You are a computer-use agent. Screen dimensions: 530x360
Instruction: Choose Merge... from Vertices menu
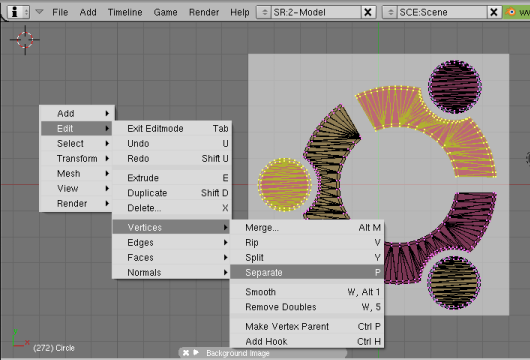(x=307, y=227)
